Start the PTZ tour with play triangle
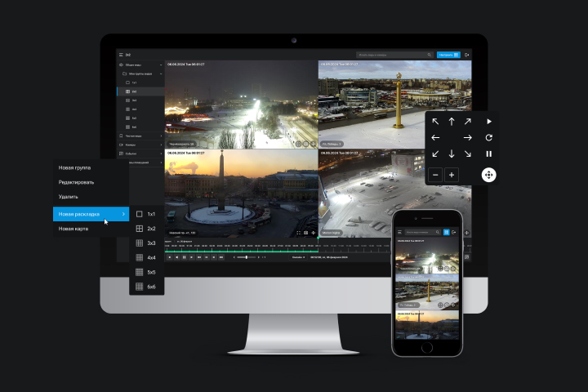The height and width of the screenshot is (392, 588). point(489,122)
